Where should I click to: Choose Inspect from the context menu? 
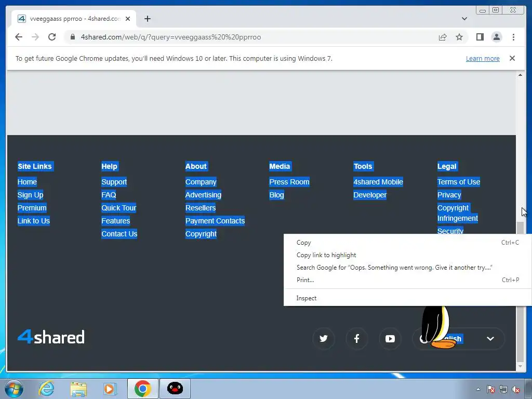point(407,298)
